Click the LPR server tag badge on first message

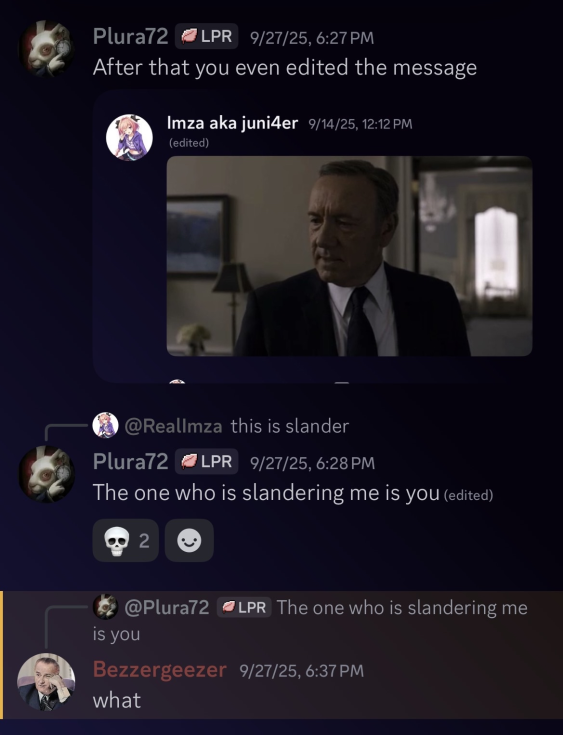pyautogui.click(x=207, y=36)
